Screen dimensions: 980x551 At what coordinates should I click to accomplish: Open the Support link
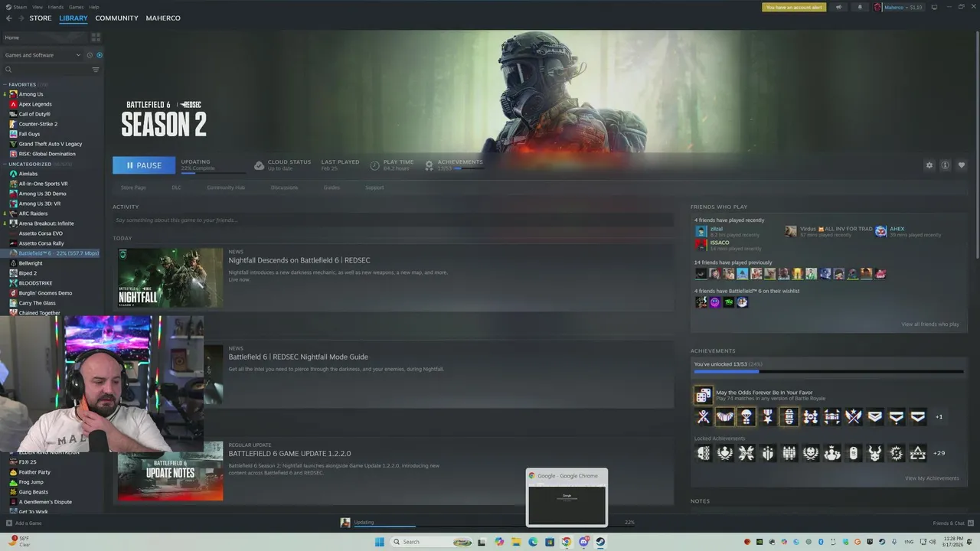[374, 187]
